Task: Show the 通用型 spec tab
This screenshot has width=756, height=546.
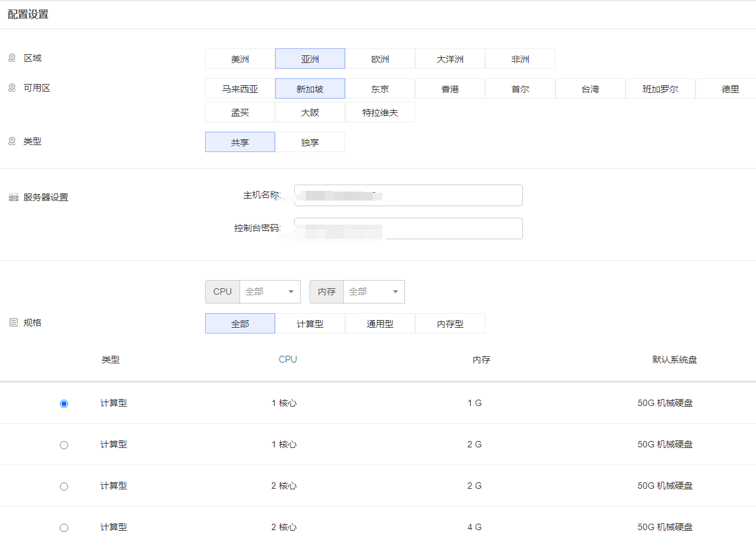Action: [380, 324]
